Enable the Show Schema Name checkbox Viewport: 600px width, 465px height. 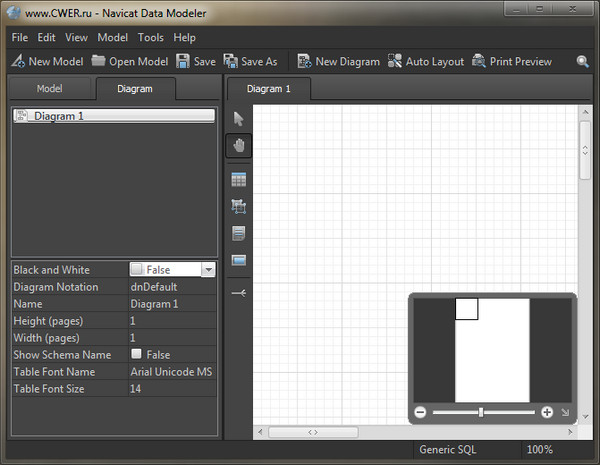point(137,354)
